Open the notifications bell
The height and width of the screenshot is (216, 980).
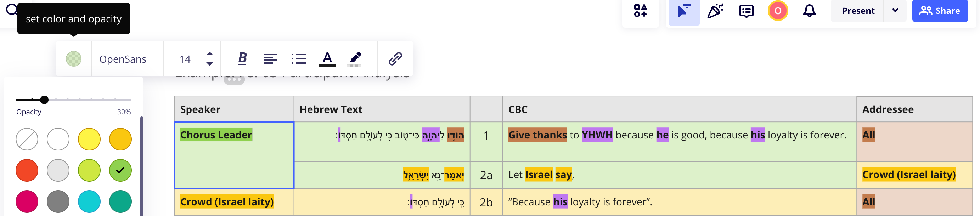click(x=810, y=11)
